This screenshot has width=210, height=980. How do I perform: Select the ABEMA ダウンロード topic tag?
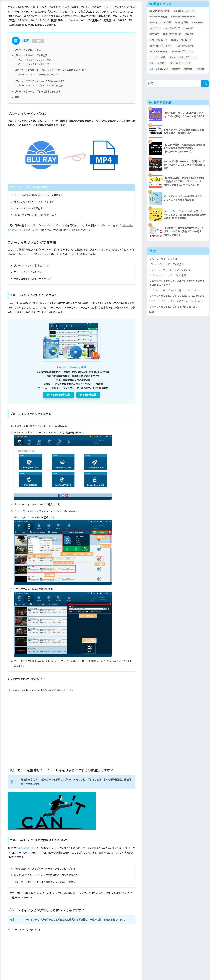point(160,11)
